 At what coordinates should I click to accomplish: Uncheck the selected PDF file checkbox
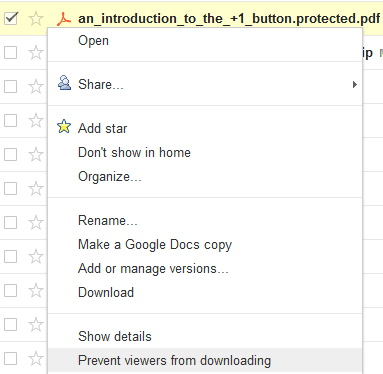pos(11,19)
